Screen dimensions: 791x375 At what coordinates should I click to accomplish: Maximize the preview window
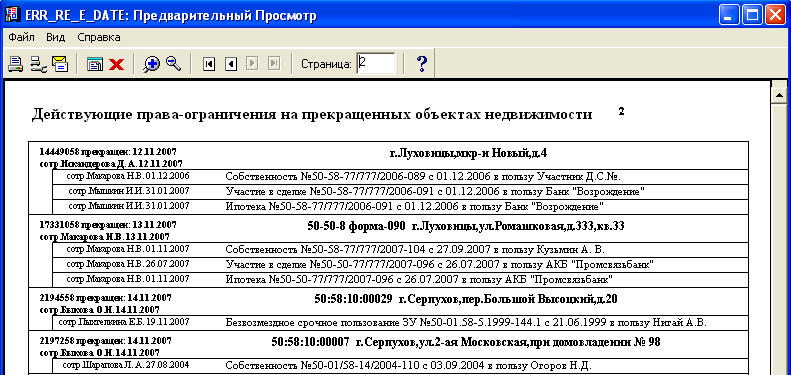click(x=752, y=16)
